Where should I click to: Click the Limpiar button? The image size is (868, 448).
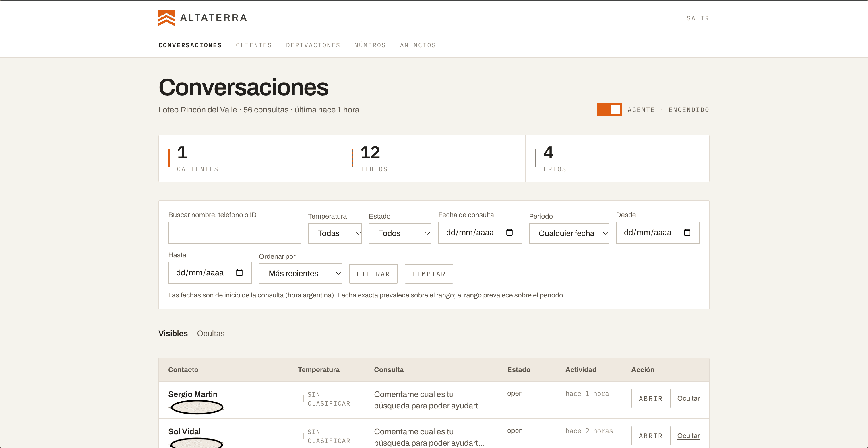point(429,274)
